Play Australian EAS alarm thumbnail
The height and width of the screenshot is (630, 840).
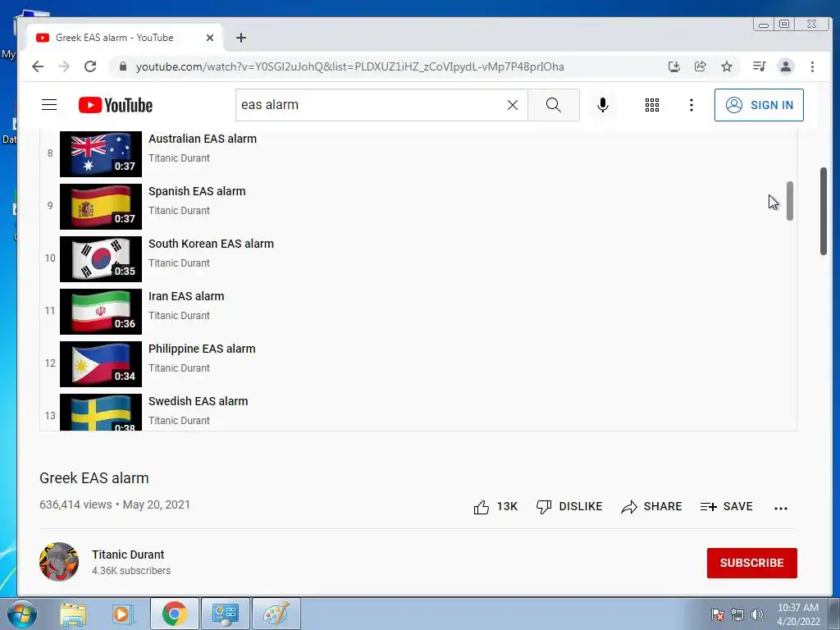[x=101, y=153]
